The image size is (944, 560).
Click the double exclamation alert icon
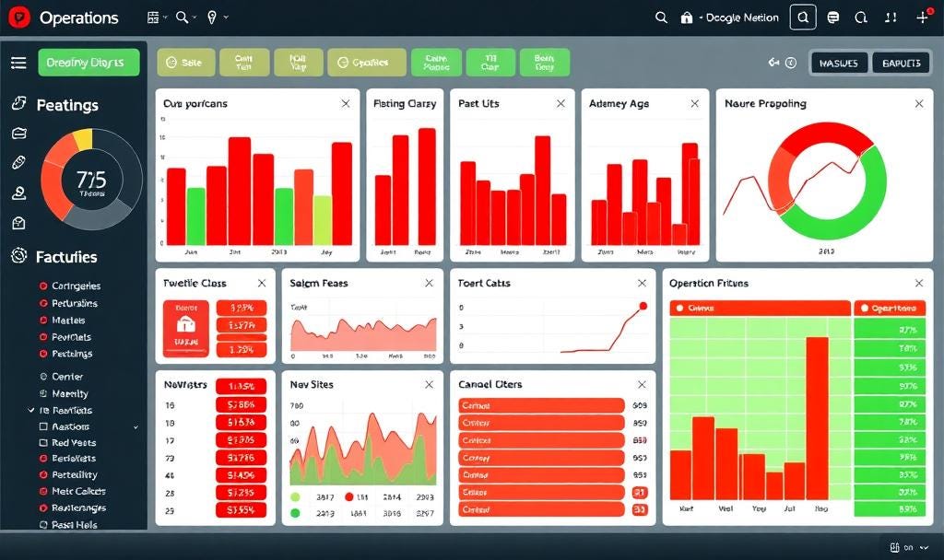(891, 17)
